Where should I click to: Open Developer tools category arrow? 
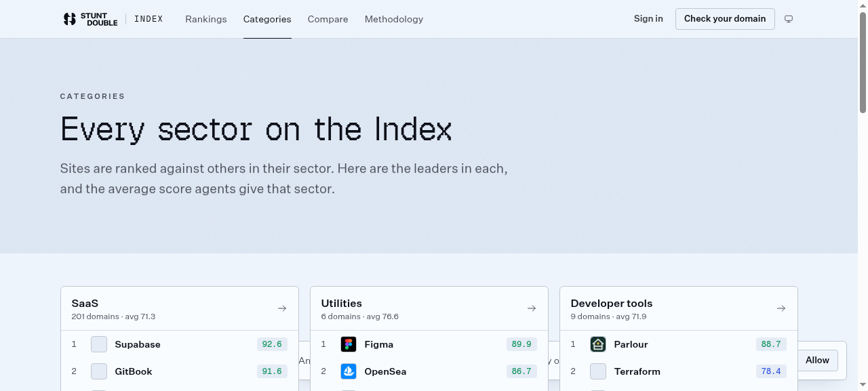781,308
